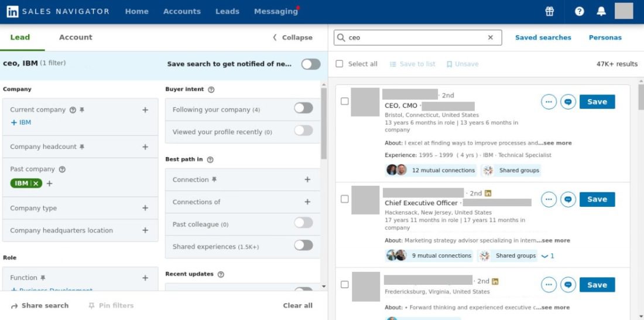
Task: Check the Select all checkbox
Action: click(x=339, y=64)
